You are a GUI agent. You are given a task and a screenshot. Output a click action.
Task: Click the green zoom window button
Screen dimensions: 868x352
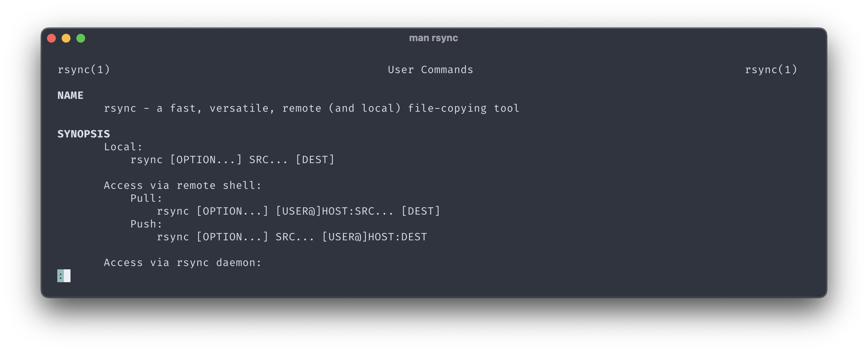81,38
